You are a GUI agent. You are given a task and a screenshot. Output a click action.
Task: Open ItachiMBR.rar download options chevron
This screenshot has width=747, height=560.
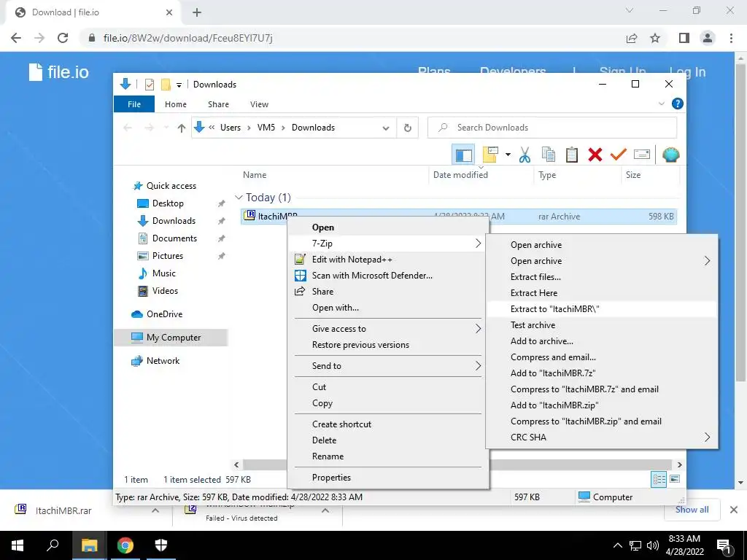pyautogui.click(x=155, y=510)
